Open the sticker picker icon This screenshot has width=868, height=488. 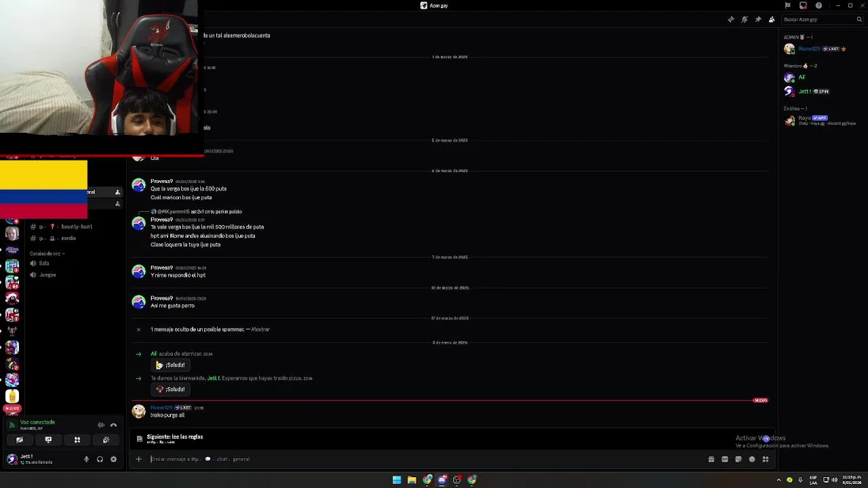pos(738,460)
